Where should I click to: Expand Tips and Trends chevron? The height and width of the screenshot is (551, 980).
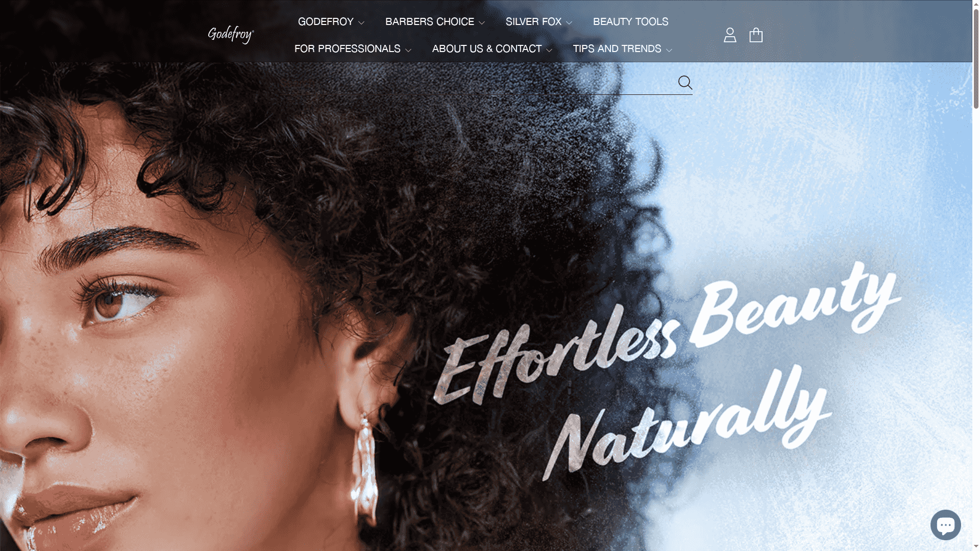669,50
